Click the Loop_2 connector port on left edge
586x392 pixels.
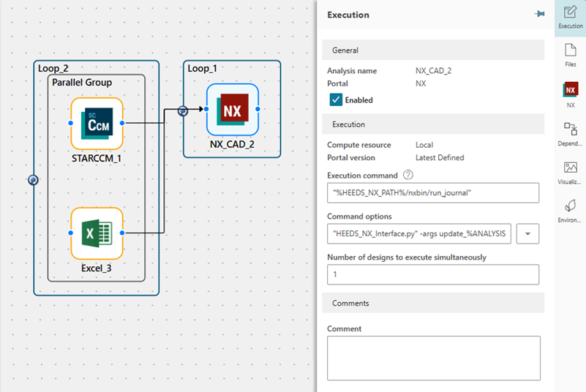(x=33, y=179)
